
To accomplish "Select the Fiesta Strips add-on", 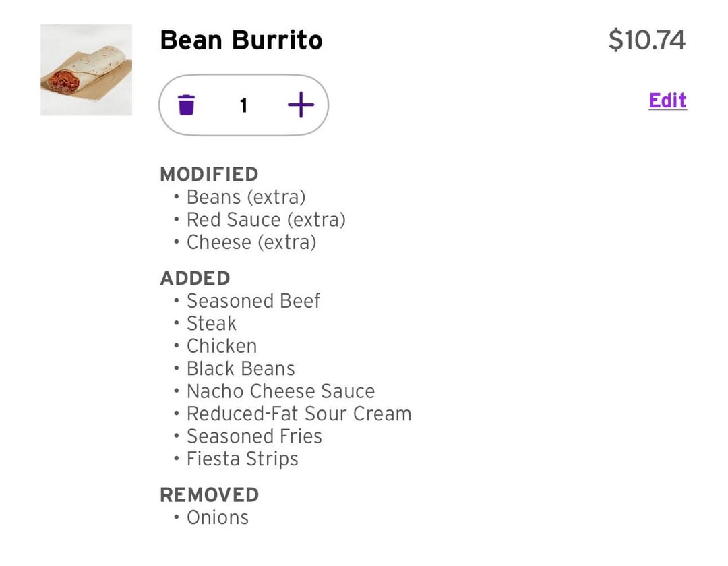I will pos(242,459).
